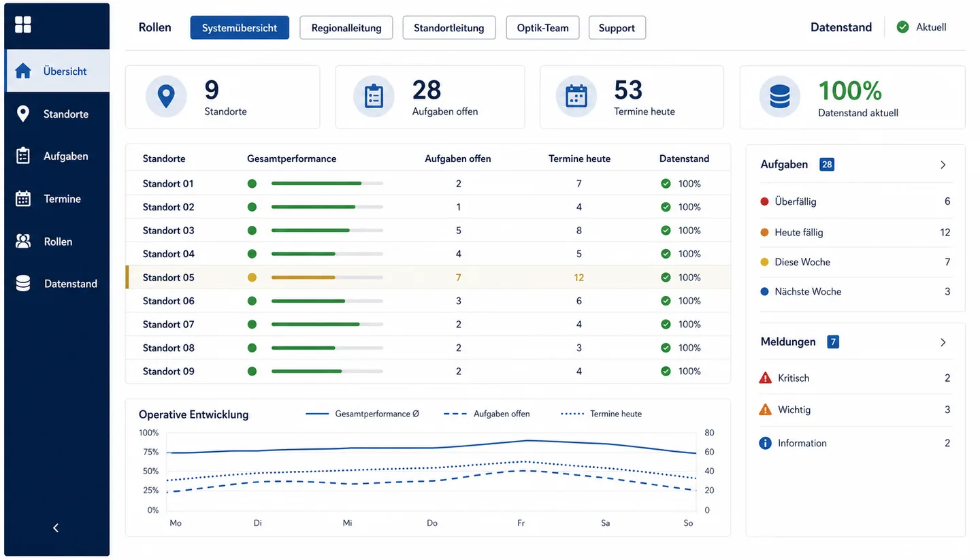
Task: Click the yellow status dot of Standort 05
Action: pos(252,278)
